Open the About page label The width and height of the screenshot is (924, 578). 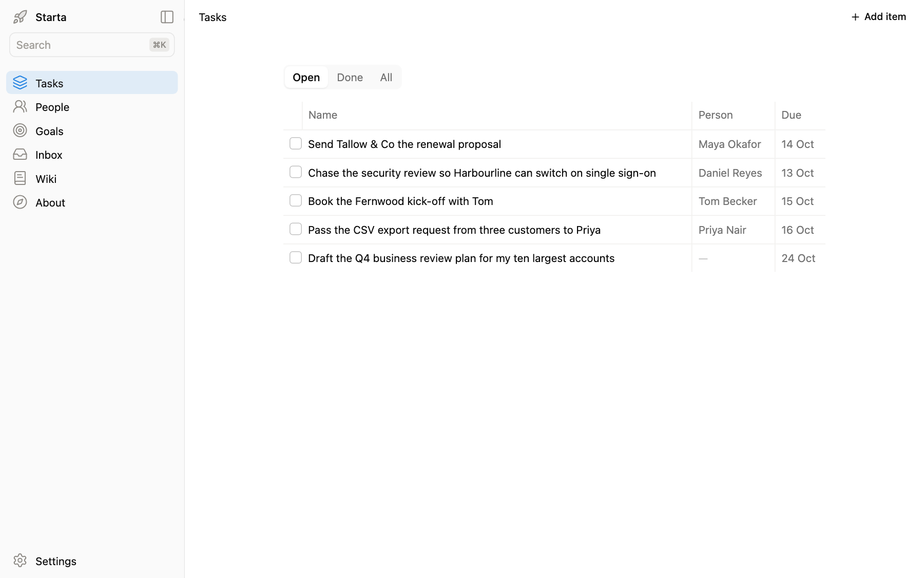pos(50,202)
